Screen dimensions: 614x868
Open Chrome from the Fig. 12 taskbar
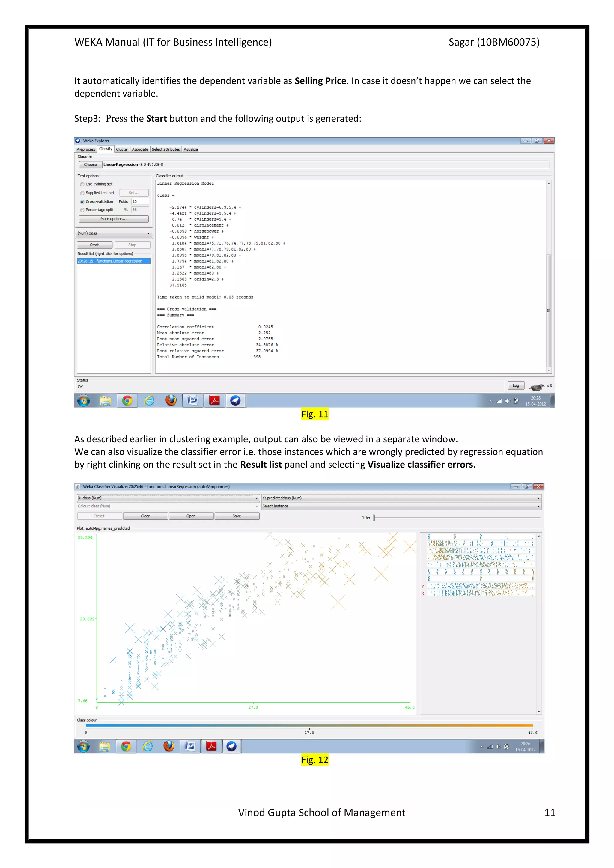pyautogui.click(x=126, y=746)
